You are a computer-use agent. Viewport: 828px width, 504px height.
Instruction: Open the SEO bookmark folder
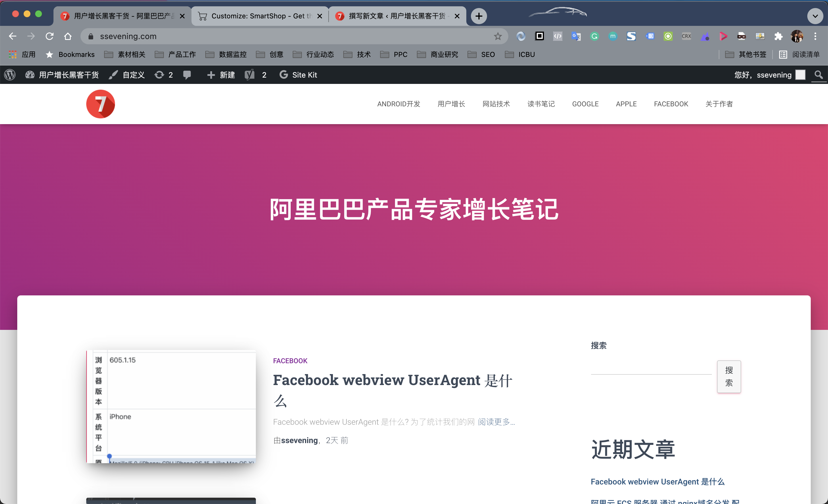pos(481,54)
